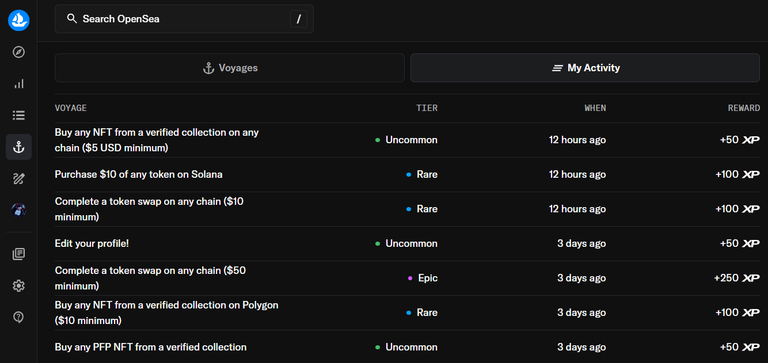Click the Reward column header

pyautogui.click(x=744, y=108)
